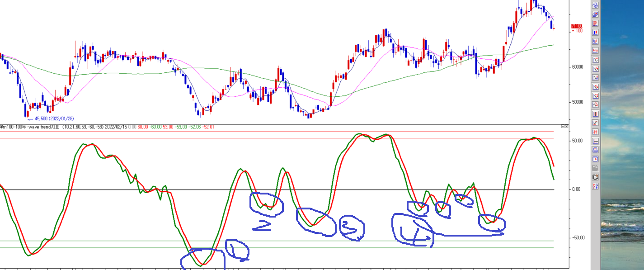Click the 50,00 indicator axis label
The width and height of the screenshot is (644, 270).
pos(576,141)
